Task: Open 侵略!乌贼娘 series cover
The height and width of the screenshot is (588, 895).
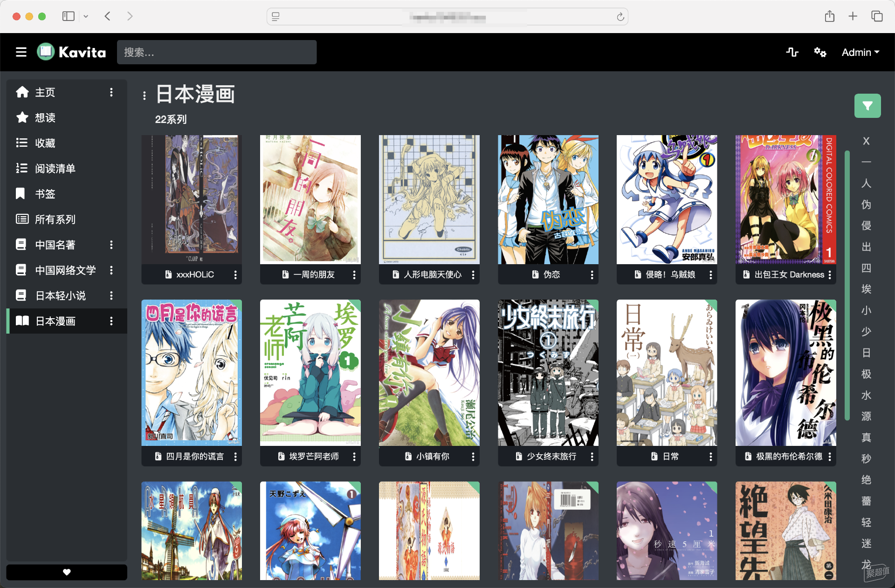Action: 667,200
